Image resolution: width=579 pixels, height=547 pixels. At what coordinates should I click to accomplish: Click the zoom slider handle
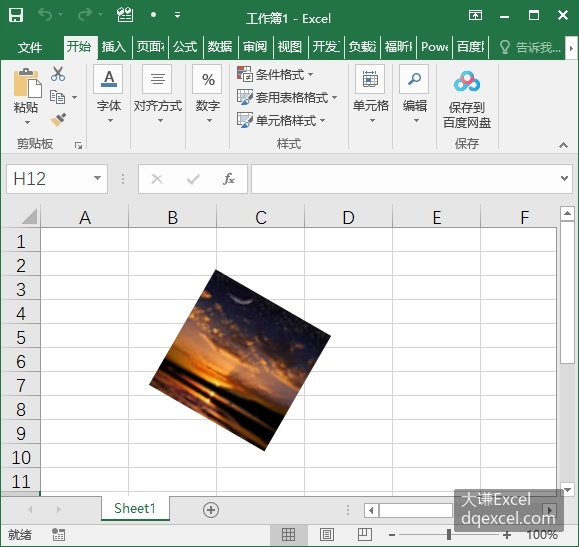[x=449, y=534]
